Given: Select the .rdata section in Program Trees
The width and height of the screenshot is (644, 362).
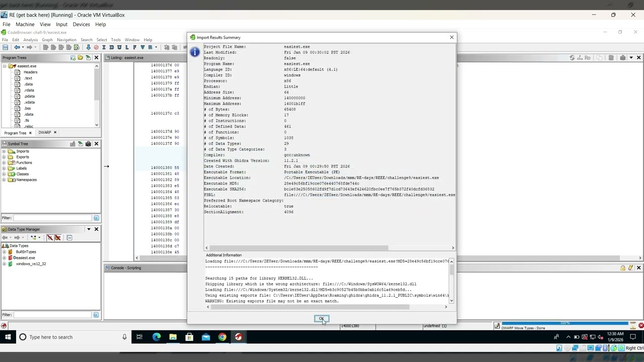Looking at the screenshot, I should (x=29, y=90).
